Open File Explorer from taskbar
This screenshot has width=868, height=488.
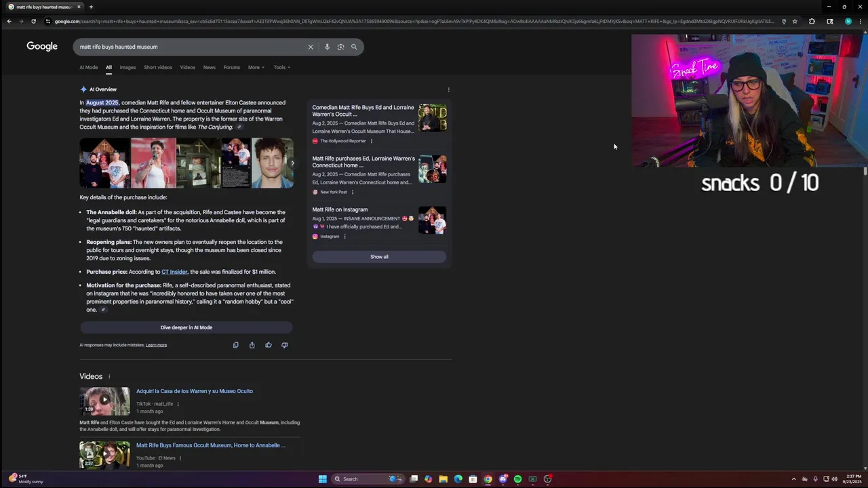coord(443,479)
